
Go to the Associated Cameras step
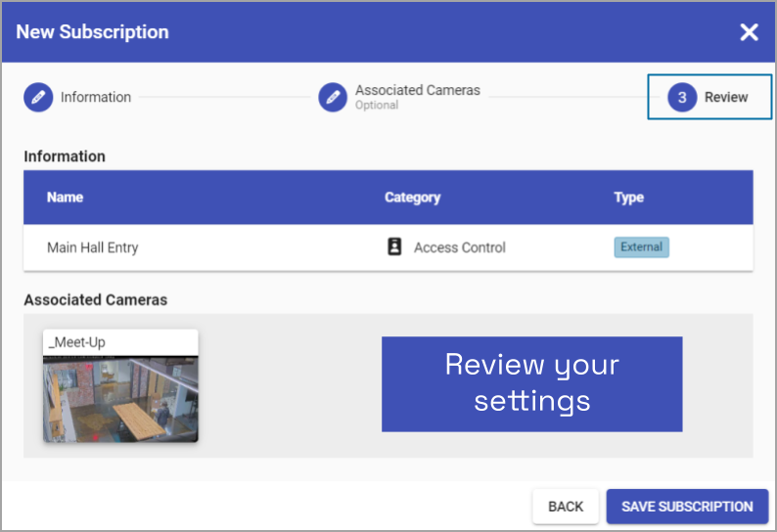coord(417,91)
